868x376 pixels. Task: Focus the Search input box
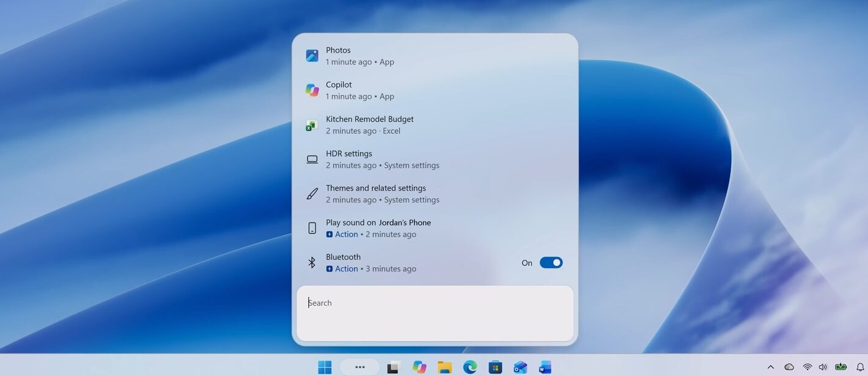(x=435, y=313)
